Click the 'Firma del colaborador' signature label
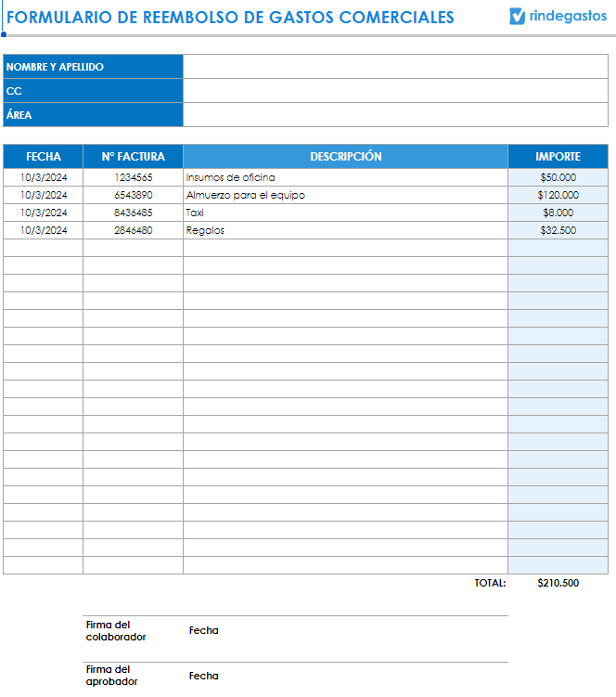This screenshot has height=697, width=616. coord(116,631)
